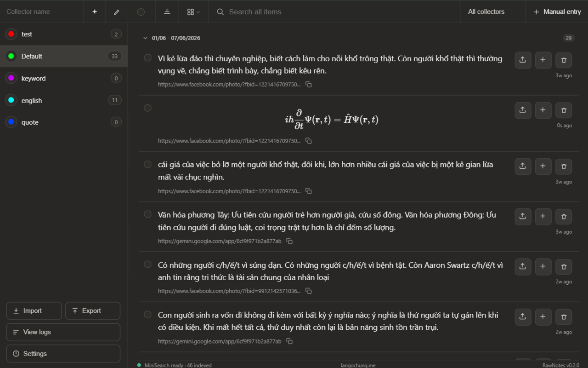Viewport: 588px width, 368px height.
Task: Copy URL of the equation note
Action: (309, 141)
